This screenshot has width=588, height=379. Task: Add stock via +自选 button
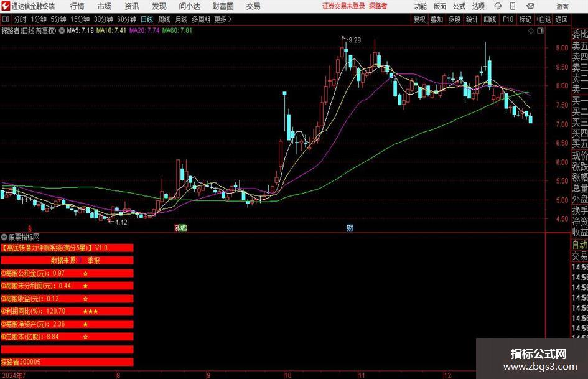point(543,19)
